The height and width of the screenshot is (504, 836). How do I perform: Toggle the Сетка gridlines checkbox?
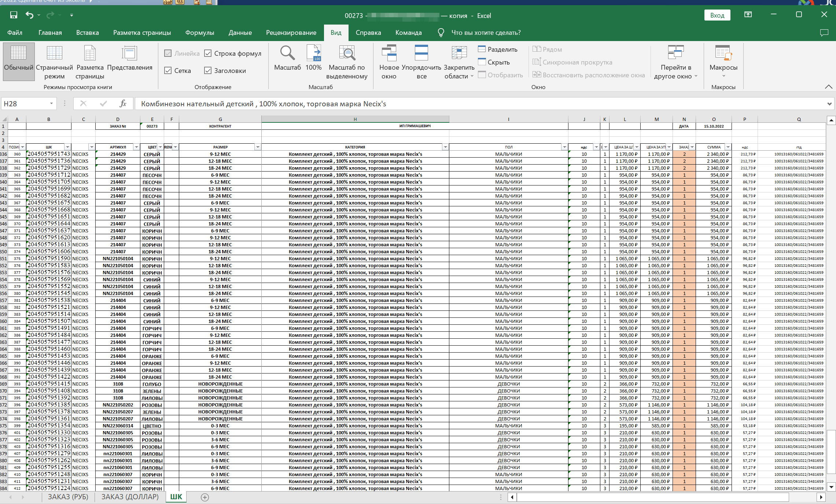tap(168, 71)
